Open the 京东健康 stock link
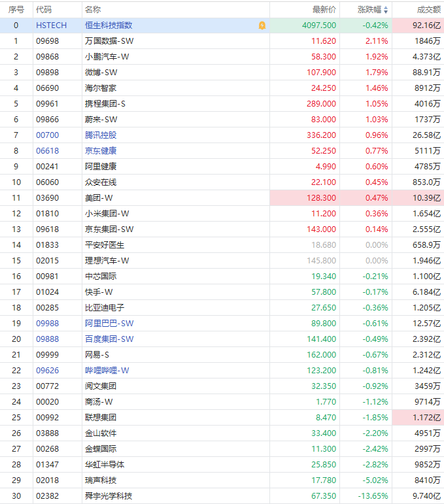This screenshot has height=504, width=444. [x=101, y=151]
